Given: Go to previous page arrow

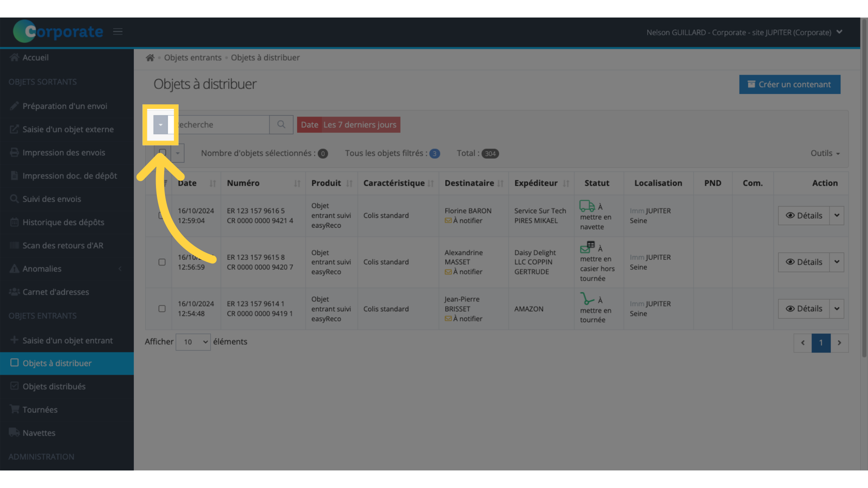Looking at the screenshot, I should (x=803, y=343).
